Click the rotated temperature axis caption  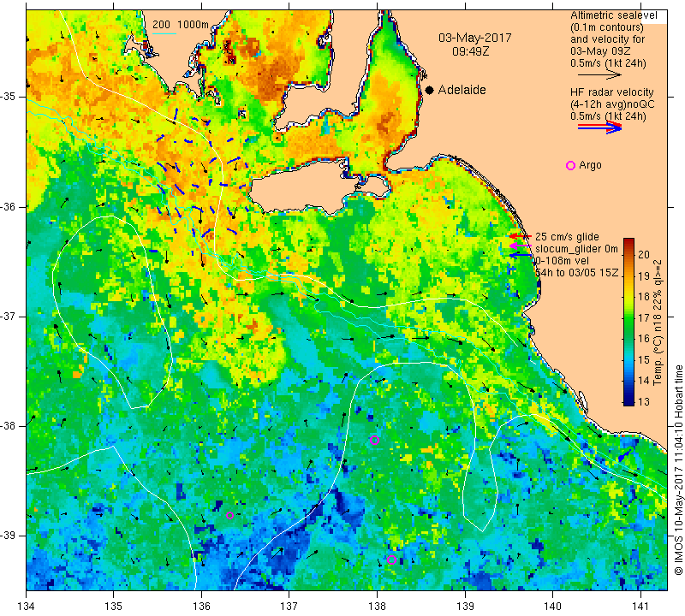(x=658, y=323)
